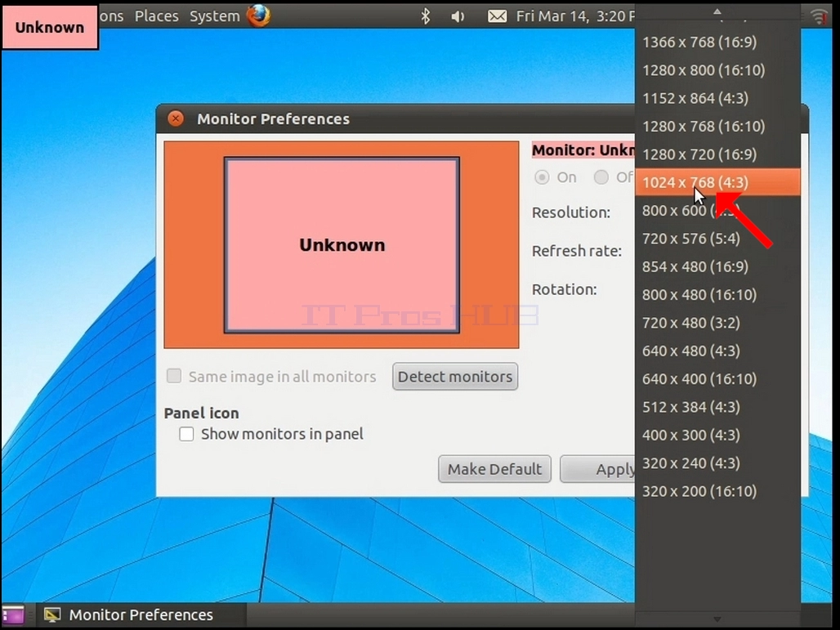Click the resolution list scroll-up arrow
This screenshot has width=840, height=630.
(717, 11)
